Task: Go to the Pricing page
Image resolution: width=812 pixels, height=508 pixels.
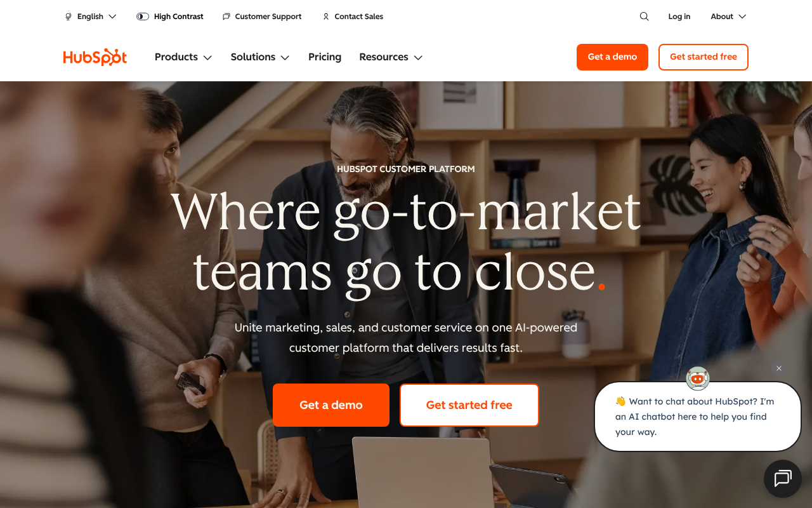Action: (x=325, y=57)
